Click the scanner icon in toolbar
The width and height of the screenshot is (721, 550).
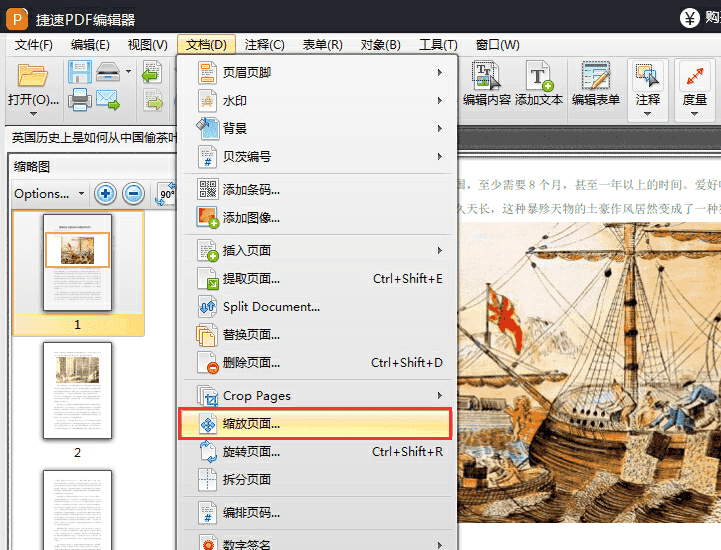pos(108,71)
